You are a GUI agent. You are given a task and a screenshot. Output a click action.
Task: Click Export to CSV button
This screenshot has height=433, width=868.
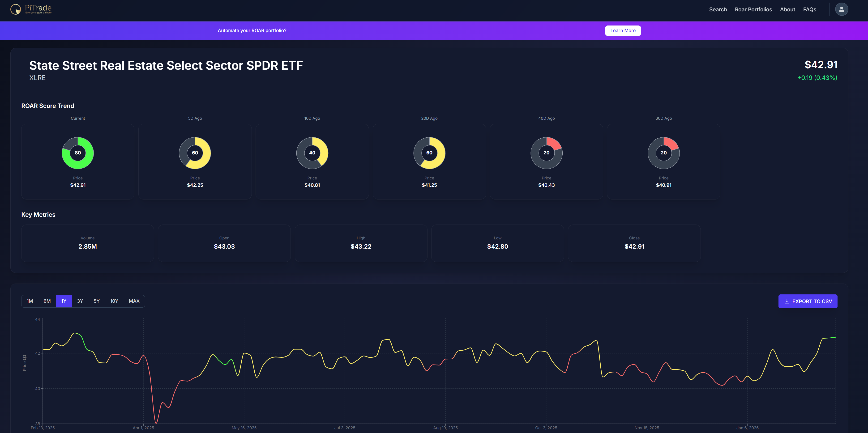[808, 301]
